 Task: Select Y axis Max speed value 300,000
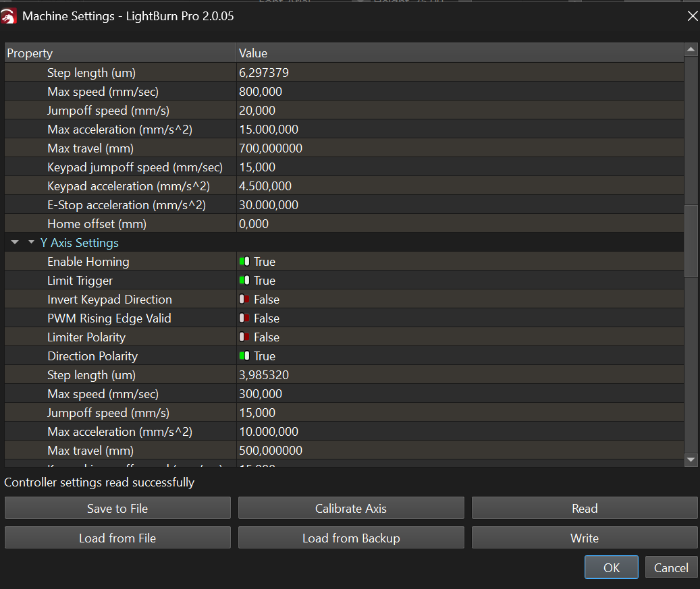261,393
